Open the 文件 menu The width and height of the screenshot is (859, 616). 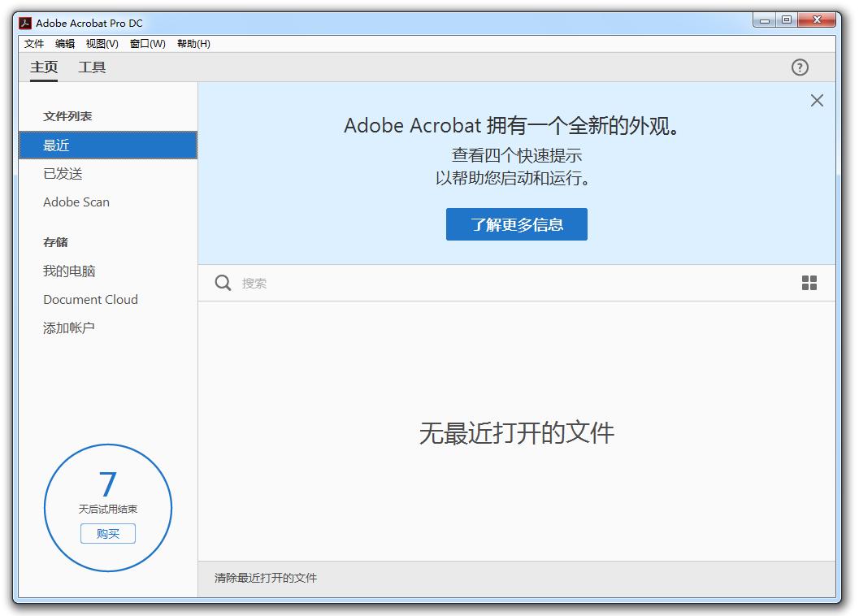tap(33, 44)
